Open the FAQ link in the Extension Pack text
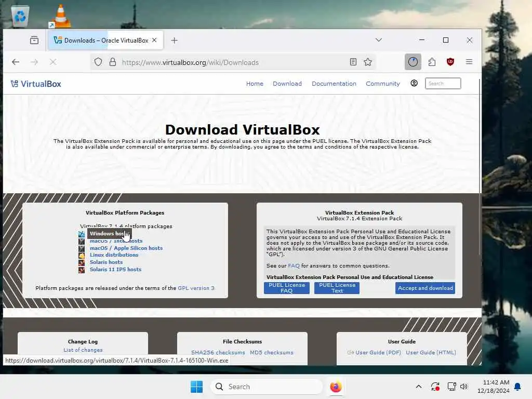The width and height of the screenshot is (532, 399). pyautogui.click(x=294, y=265)
